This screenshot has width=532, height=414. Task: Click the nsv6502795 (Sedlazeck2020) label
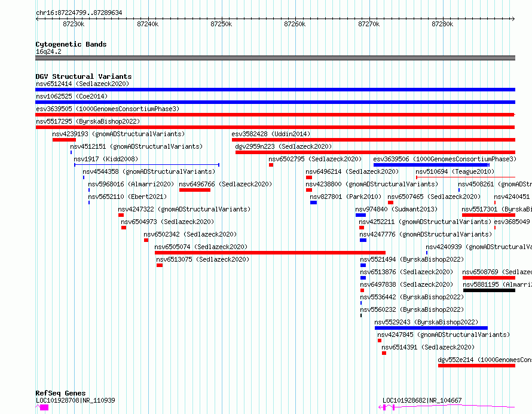[315, 159]
